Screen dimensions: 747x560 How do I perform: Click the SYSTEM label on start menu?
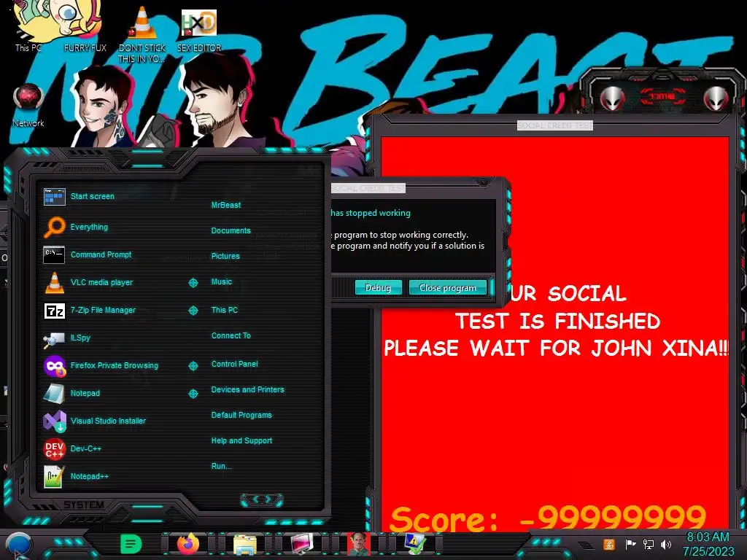pyautogui.click(x=84, y=505)
